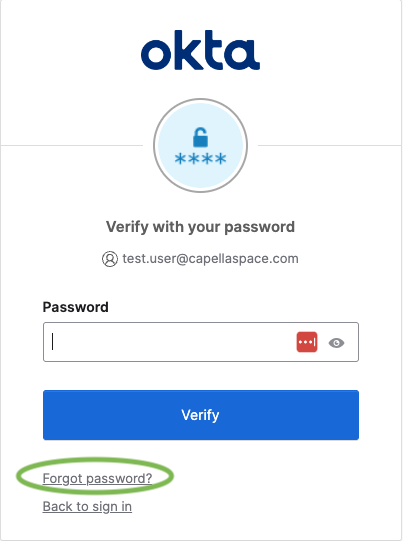
Task: Click the test.user@capellaspace.com identifier text
Action: pyautogui.click(x=210, y=258)
